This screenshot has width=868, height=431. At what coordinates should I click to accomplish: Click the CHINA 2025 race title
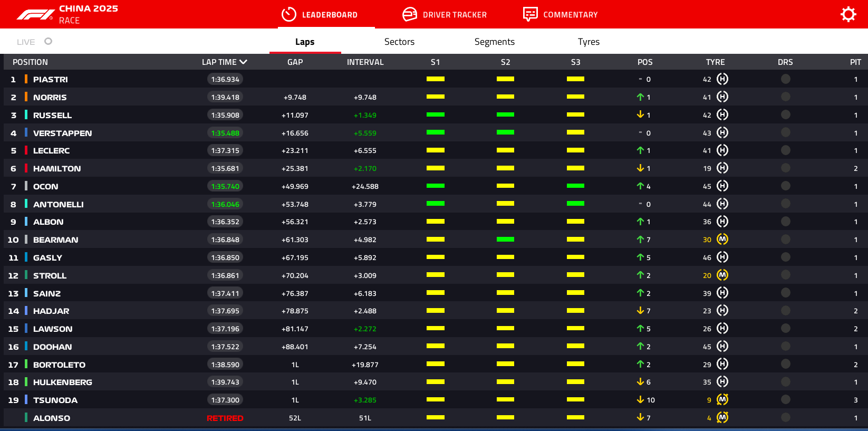[x=89, y=8]
